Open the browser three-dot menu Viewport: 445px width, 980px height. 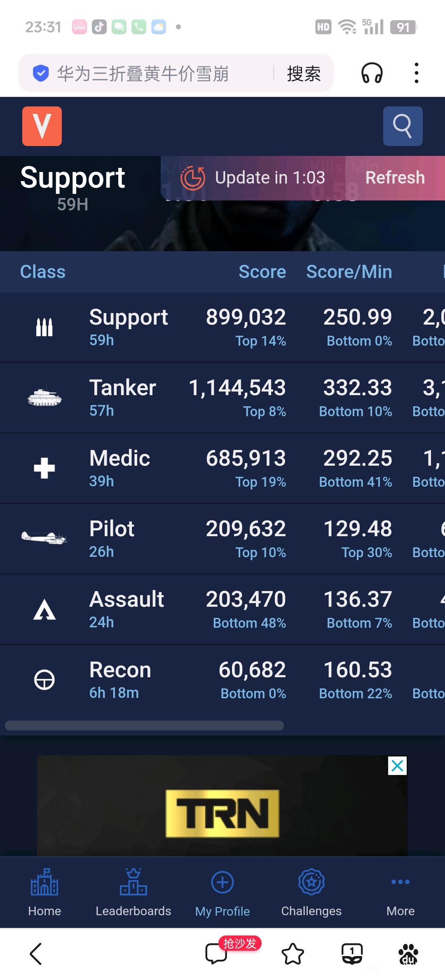click(x=417, y=73)
